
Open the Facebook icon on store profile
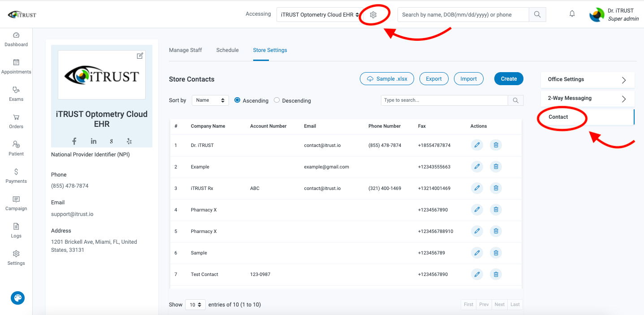[x=74, y=141]
